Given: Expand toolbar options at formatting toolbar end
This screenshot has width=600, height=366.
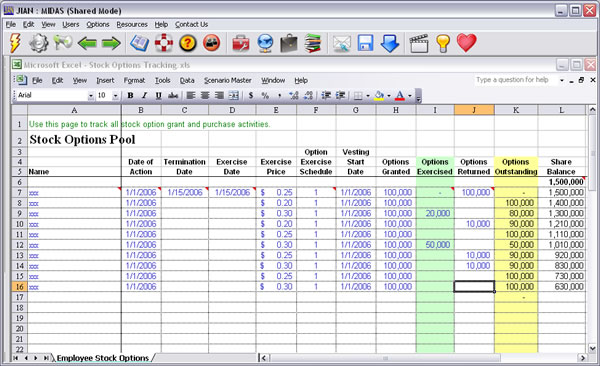Looking at the screenshot, I should (418, 96).
